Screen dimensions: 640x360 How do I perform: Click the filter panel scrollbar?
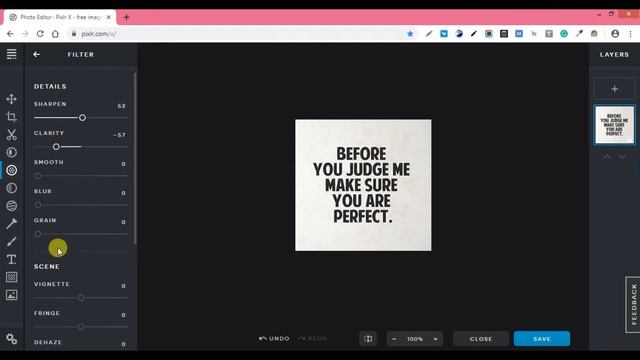coord(135,158)
